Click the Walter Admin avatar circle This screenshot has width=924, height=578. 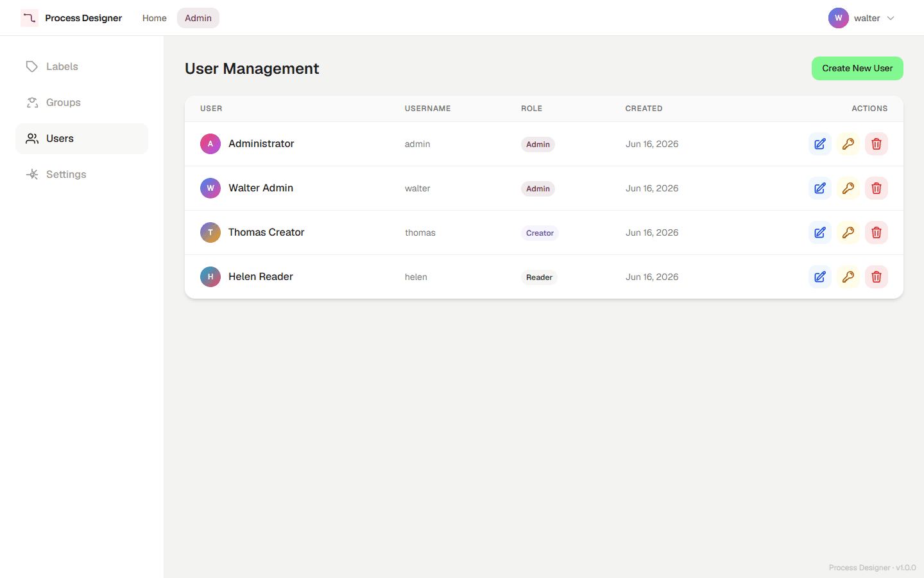point(210,188)
